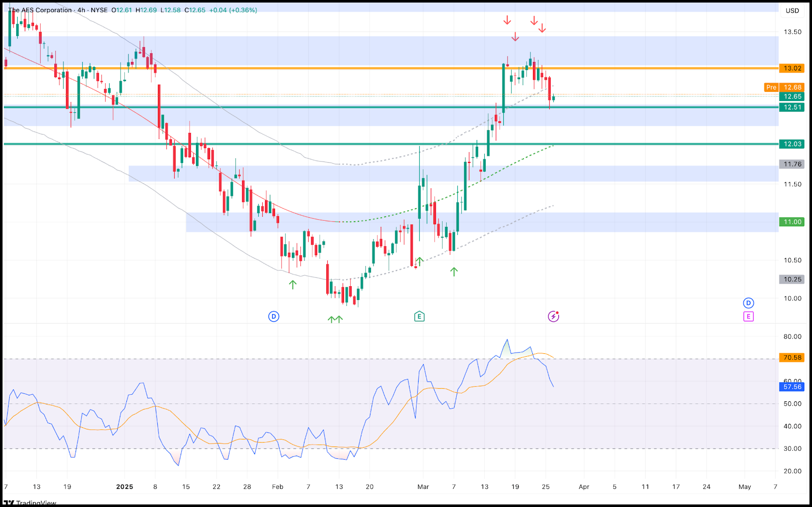The image size is (812, 507).
Task: Select the teal horizontal line at 12.03
Action: pyautogui.click(x=391, y=144)
